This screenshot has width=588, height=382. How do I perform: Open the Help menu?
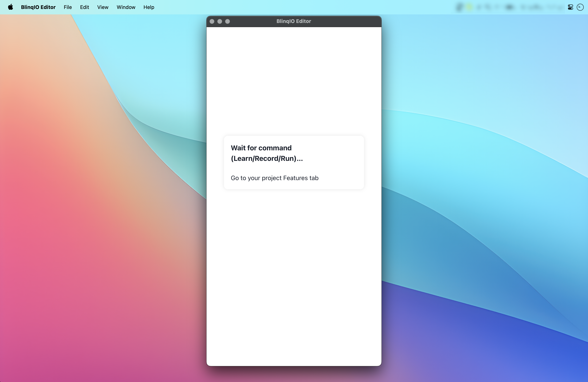click(x=149, y=7)
